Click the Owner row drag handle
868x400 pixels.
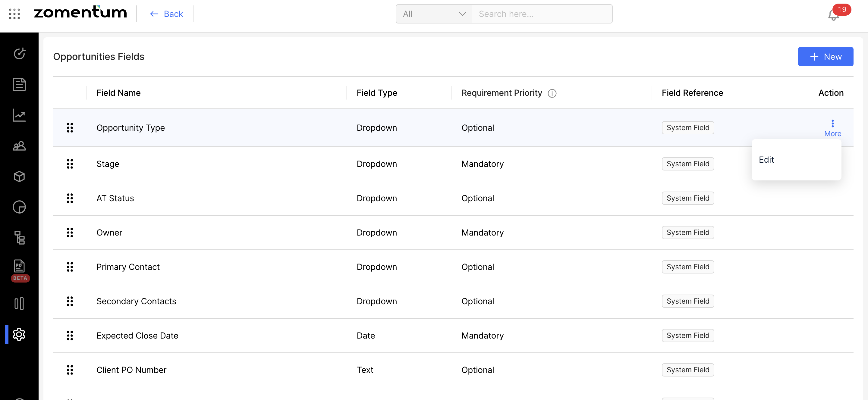70,233
